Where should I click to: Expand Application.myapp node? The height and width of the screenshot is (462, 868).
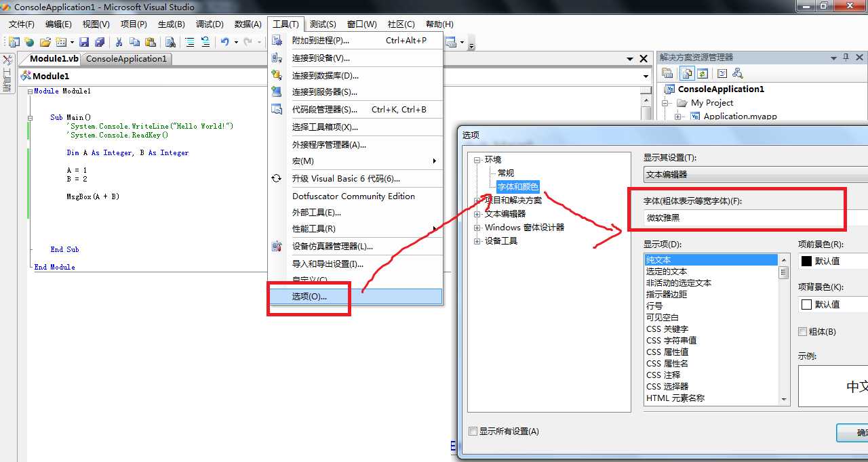678,117
